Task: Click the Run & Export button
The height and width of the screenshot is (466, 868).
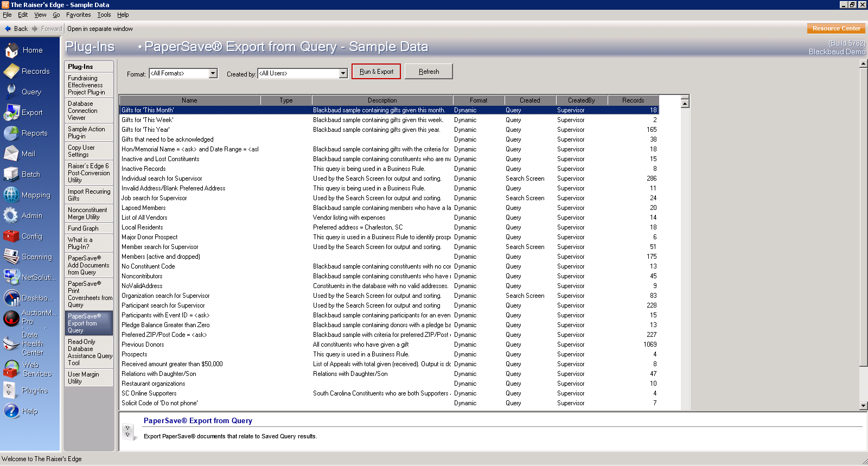Action: click(x=376, y=72)
